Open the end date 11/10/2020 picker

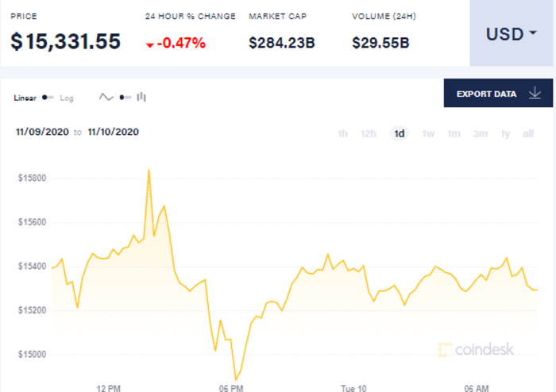(114, 132)
